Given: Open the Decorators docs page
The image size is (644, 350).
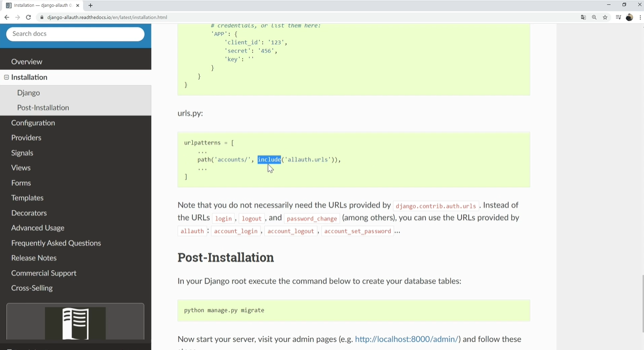Looking at the screenshot, I should 29,213.
